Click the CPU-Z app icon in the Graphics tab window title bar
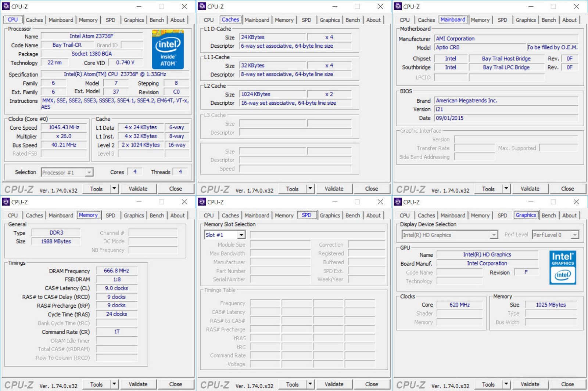The width and height of the screenshot is (588, 391). pyautogui.click(x=398, y=202)
